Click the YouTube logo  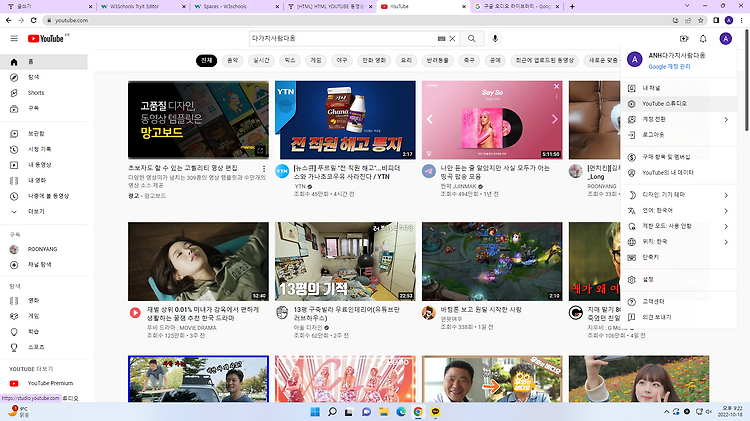tap(45, 38)
